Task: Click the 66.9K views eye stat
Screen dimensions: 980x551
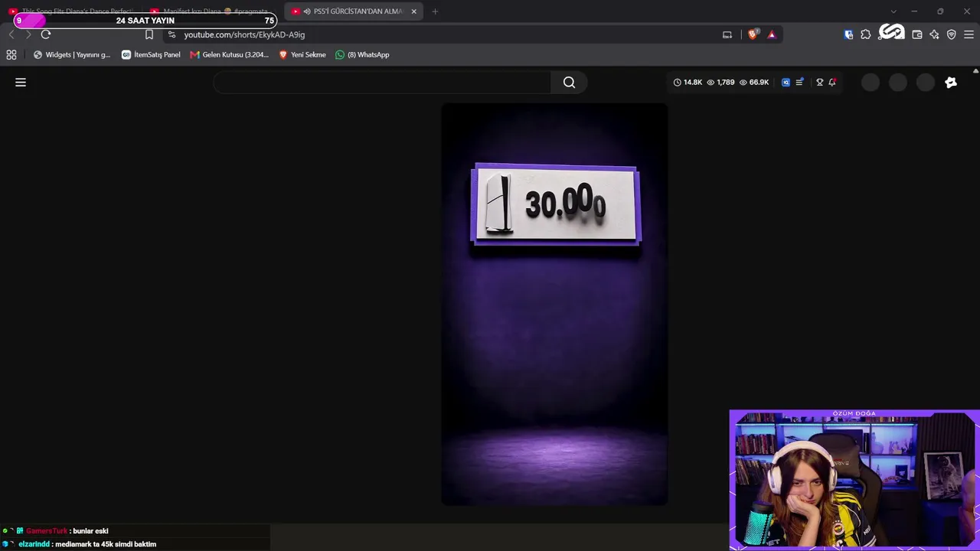Action: tap(754, 83)
